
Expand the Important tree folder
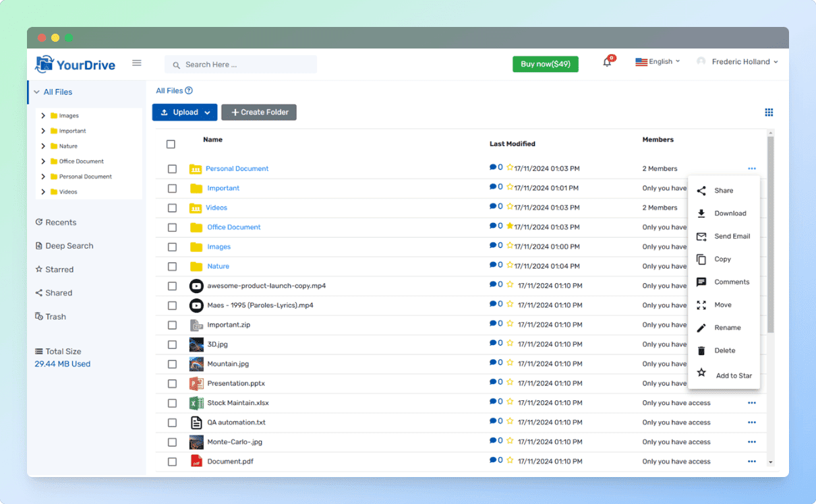coord(43,131)
